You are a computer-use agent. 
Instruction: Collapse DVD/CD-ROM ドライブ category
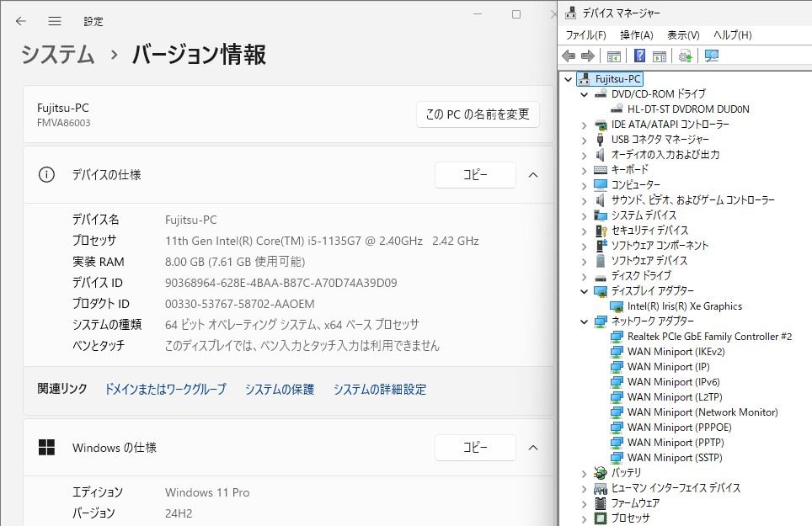(584, 94)
